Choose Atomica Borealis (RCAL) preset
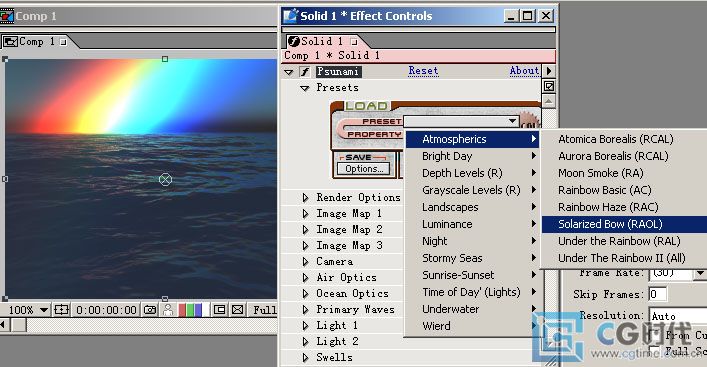This screenshot has height=367, width=707. click(624, 139)
